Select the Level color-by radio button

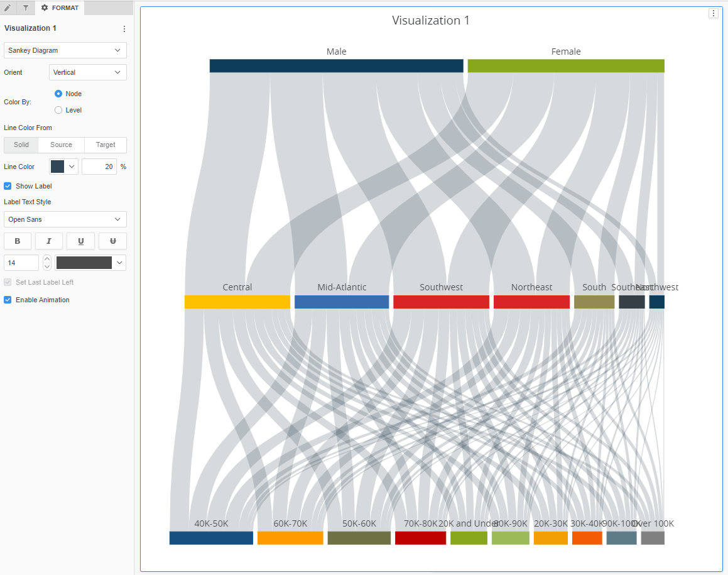[58, 110]
